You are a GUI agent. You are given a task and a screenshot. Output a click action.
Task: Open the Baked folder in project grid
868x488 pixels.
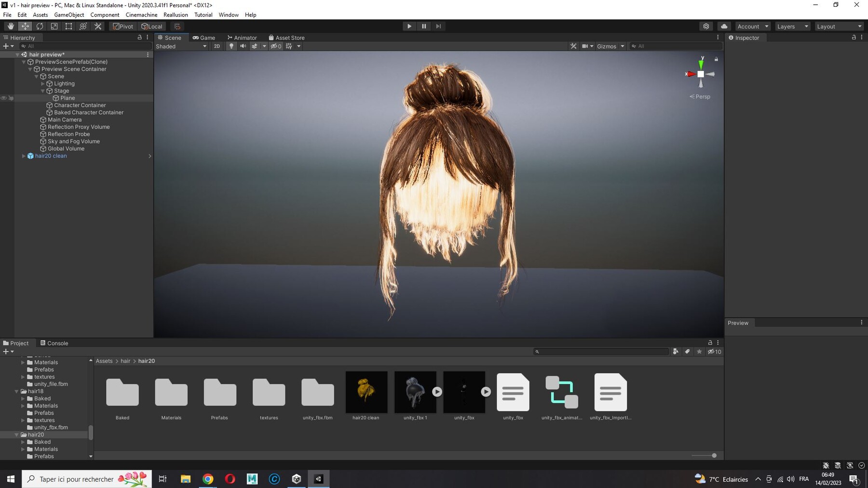click(122, 392)
